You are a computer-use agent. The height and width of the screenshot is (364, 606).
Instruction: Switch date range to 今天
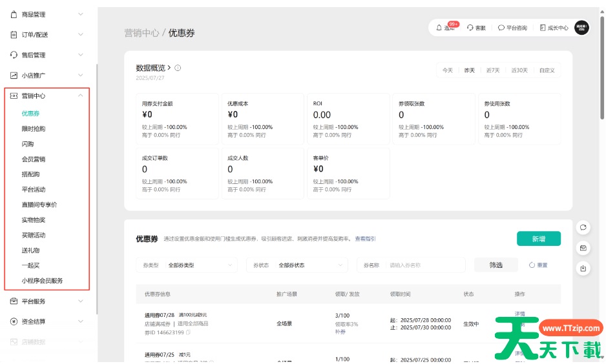[x=447, y=70]
